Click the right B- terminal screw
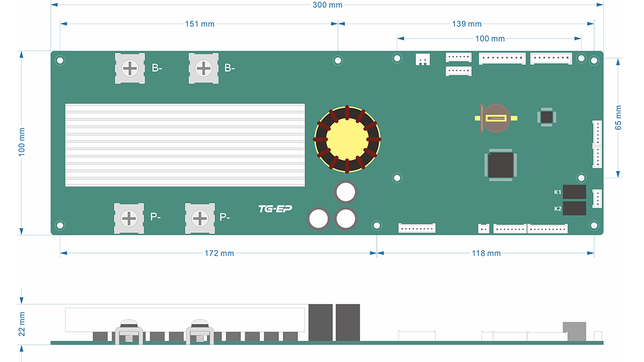 point(203,69)
